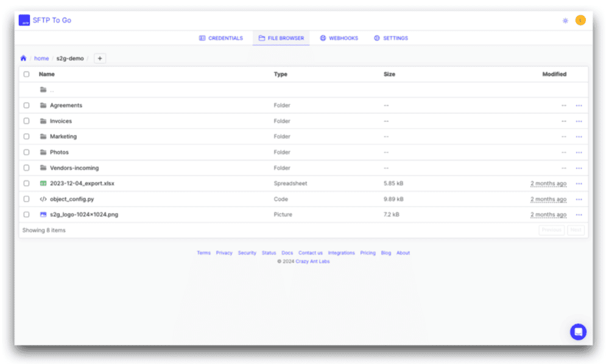This screenshot has height=364, width=609.
Task: Select the object_config.py checkbox
Action: [x=26, y=199]
